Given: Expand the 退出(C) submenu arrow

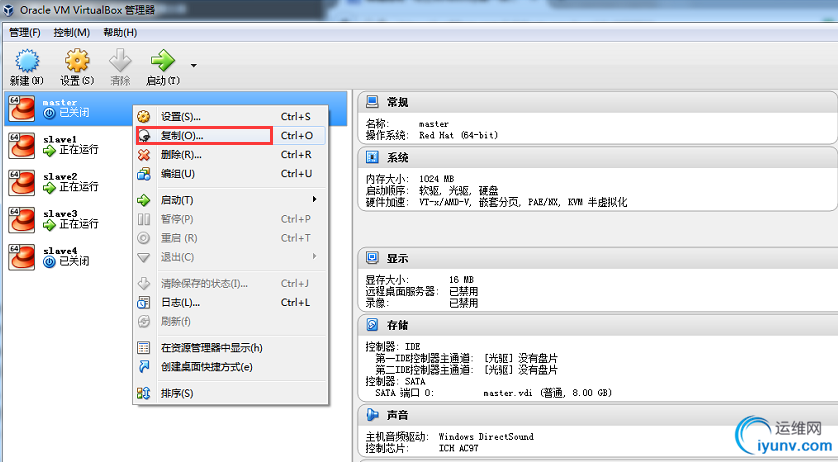Looking at the screenshot, I should pos(314,257).
